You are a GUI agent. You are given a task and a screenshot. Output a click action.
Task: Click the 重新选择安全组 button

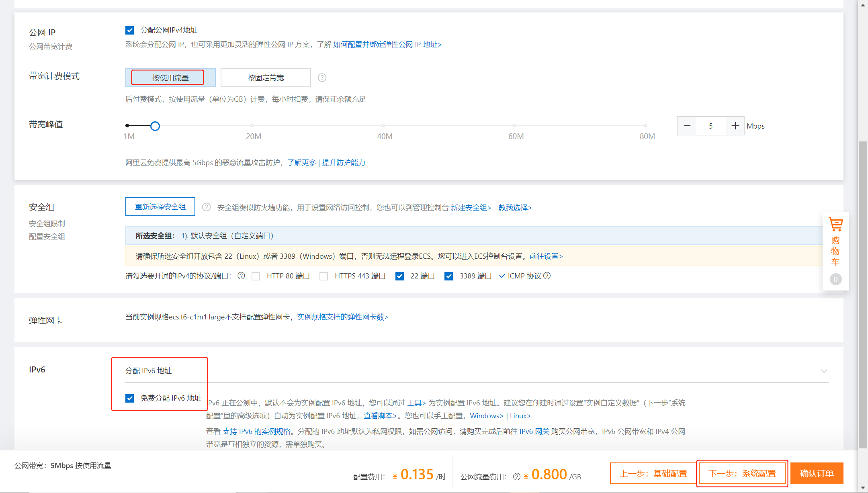[x=160, y=206]
